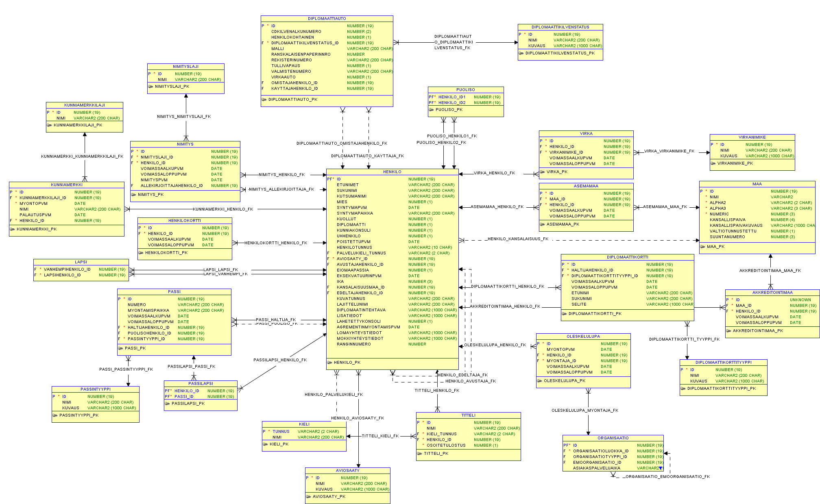The height and width of the screenshot is (504, 820).
Task: Click the key icon beside MAA_PK
Action: [x=702, y=247]
